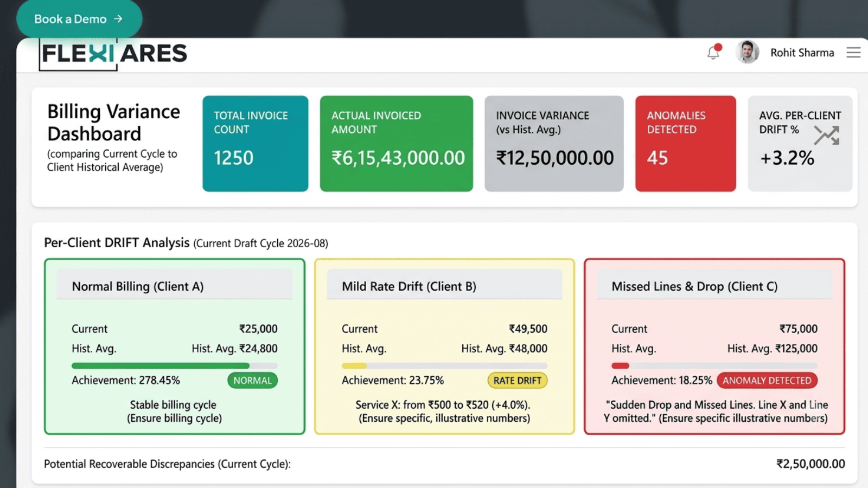Click Achievement: 23.75% text
The height and width of the screenshot is (488, 868).
pyautogui.click(x=393, y=381)
